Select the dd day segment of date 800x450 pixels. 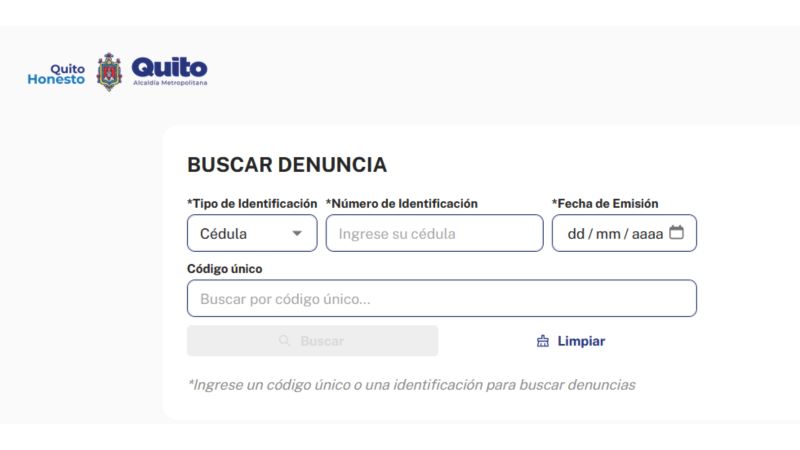tap(575, 234)
